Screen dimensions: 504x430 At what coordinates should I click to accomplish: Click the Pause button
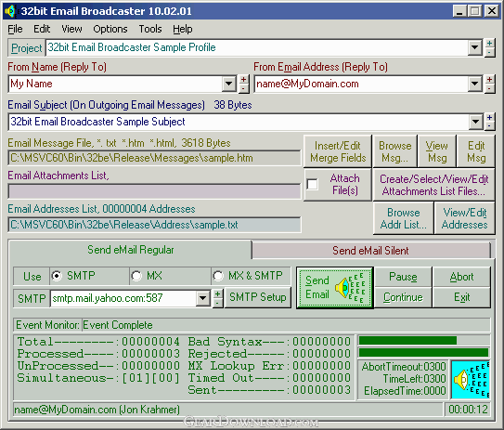pos(403,277)
